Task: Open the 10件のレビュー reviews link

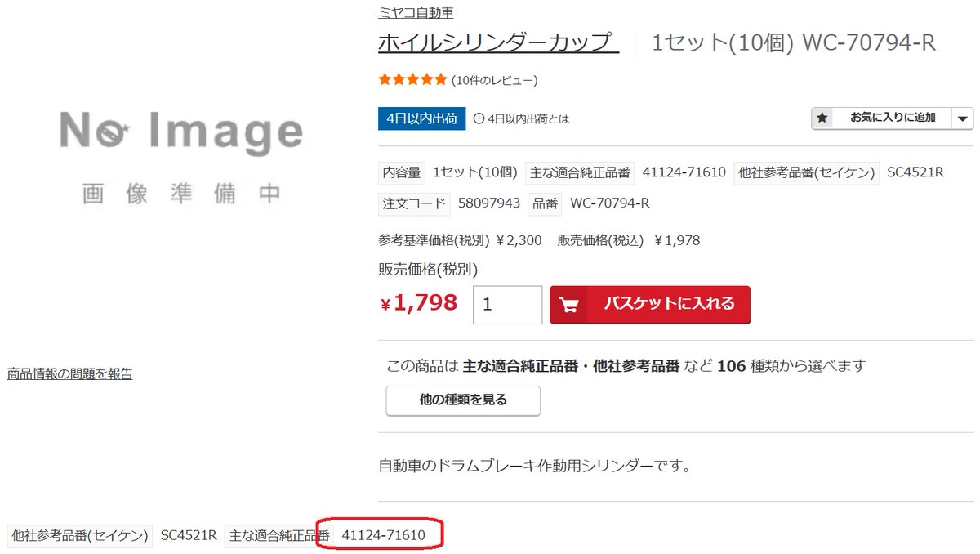Action: tap(494, 80)
